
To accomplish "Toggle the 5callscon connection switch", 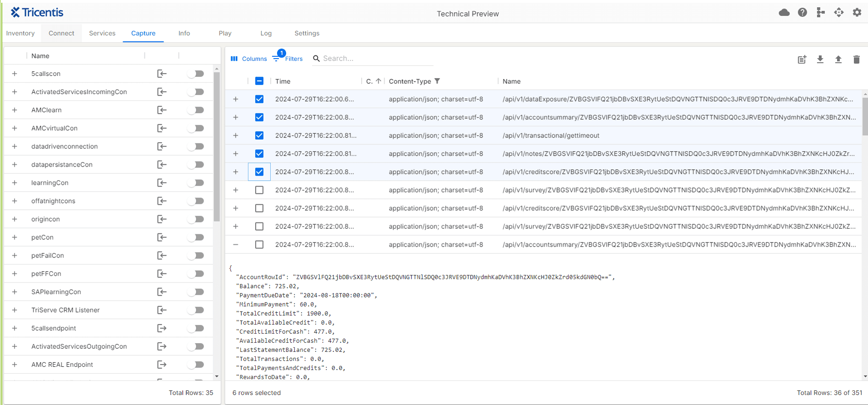I will click(196, 74).
